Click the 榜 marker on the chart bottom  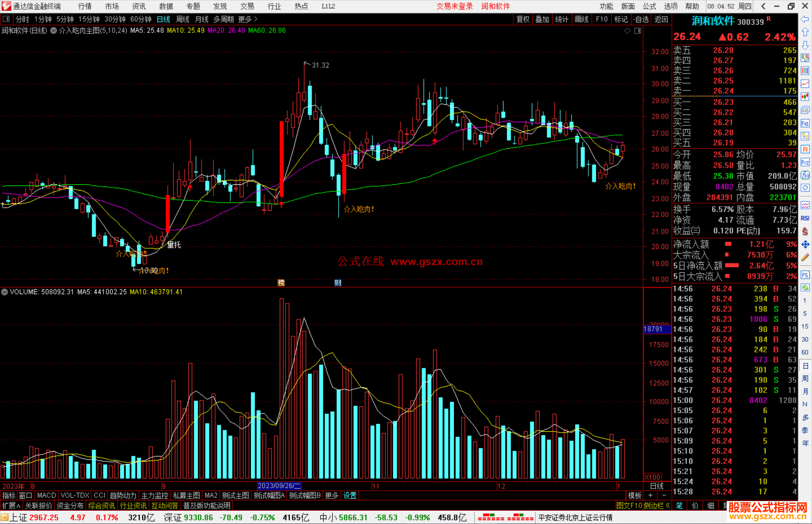tap(281, 282)
